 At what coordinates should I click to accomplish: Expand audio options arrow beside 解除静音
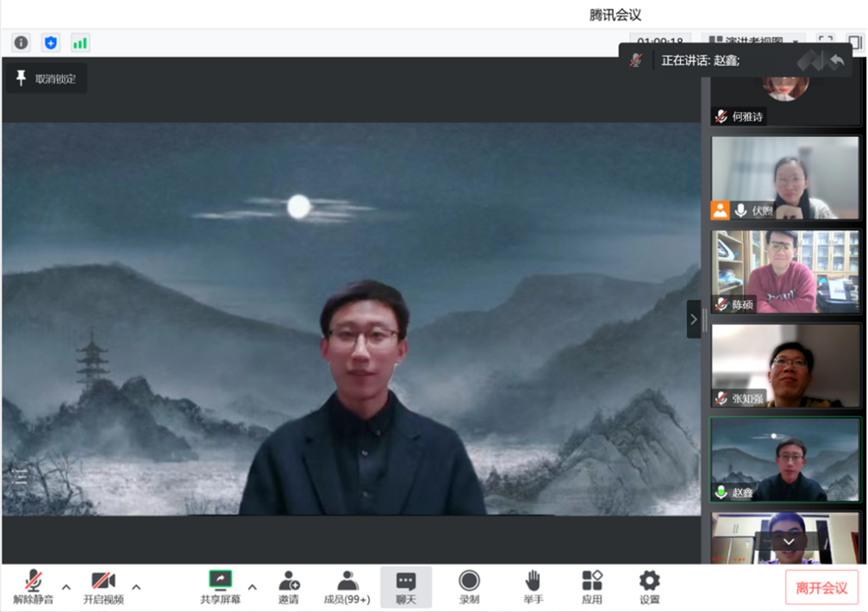tap(66, 587)
